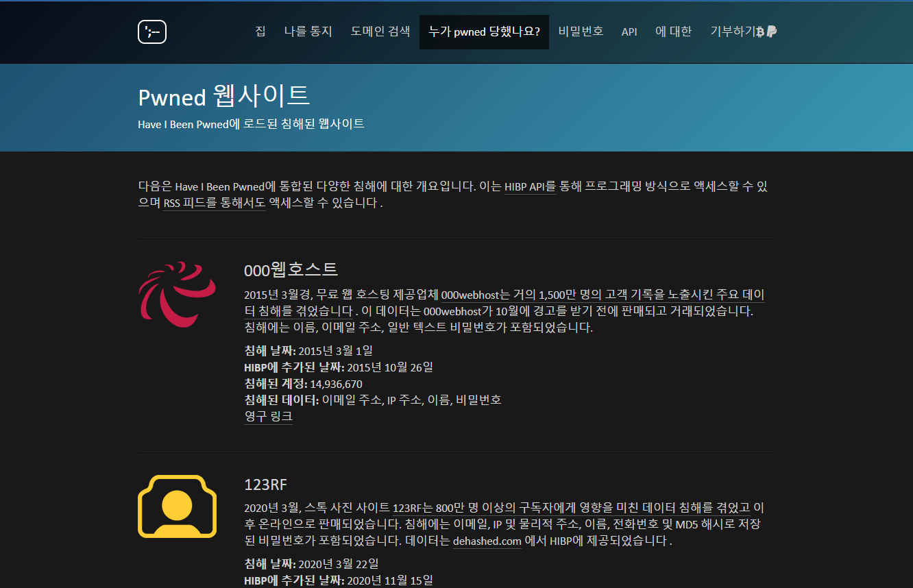Follow the HIBP API link

[x=530, y=186]
